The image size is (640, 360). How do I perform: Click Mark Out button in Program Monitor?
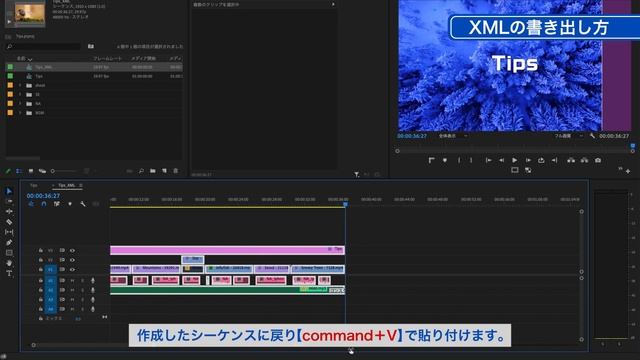(471, 160)
